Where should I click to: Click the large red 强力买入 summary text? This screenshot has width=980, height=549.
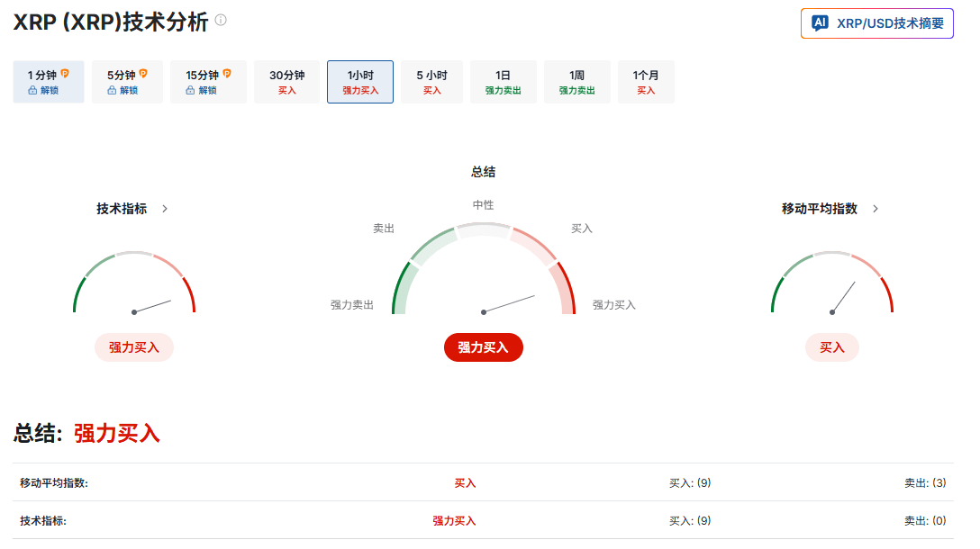click(x=117, y=434)
